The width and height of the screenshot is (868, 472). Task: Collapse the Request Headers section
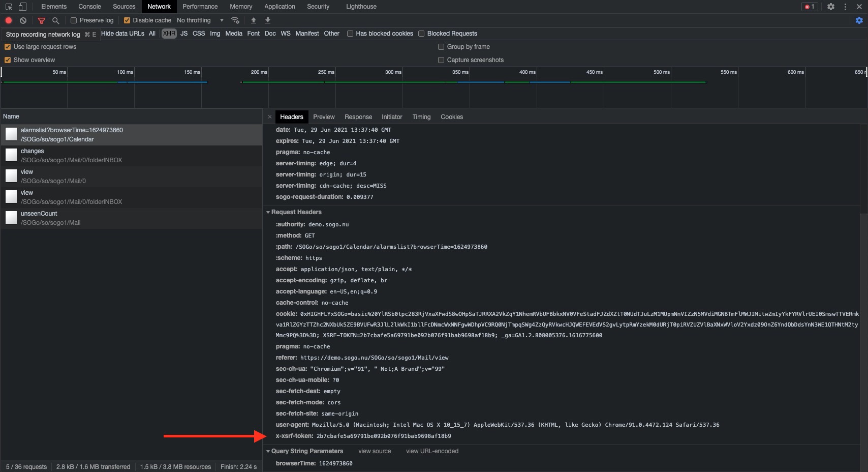268,212
